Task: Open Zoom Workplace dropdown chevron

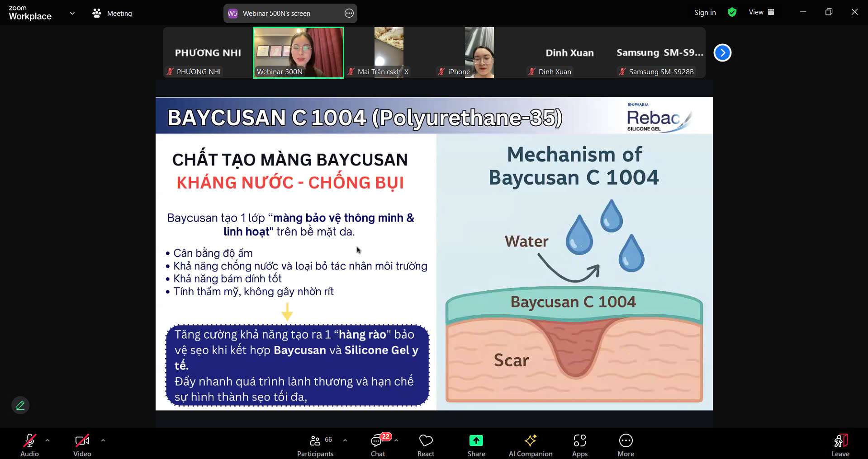Action: (72, 13)
